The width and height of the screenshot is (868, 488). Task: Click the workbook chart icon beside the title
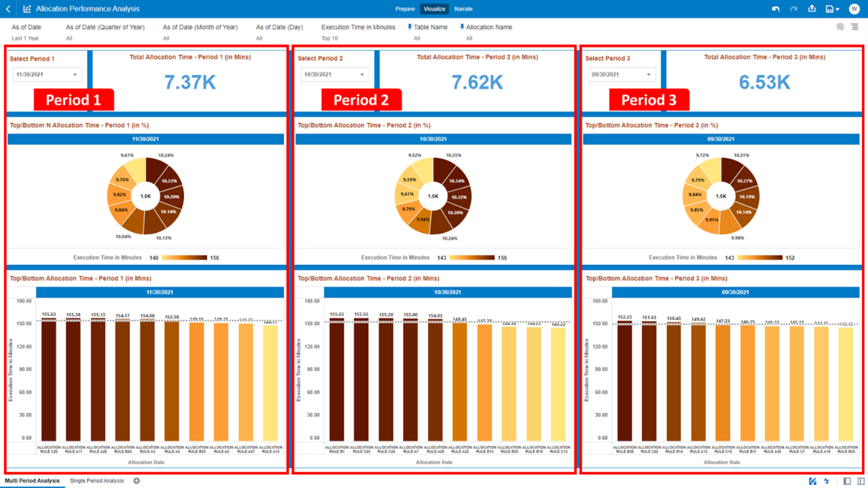27,9
